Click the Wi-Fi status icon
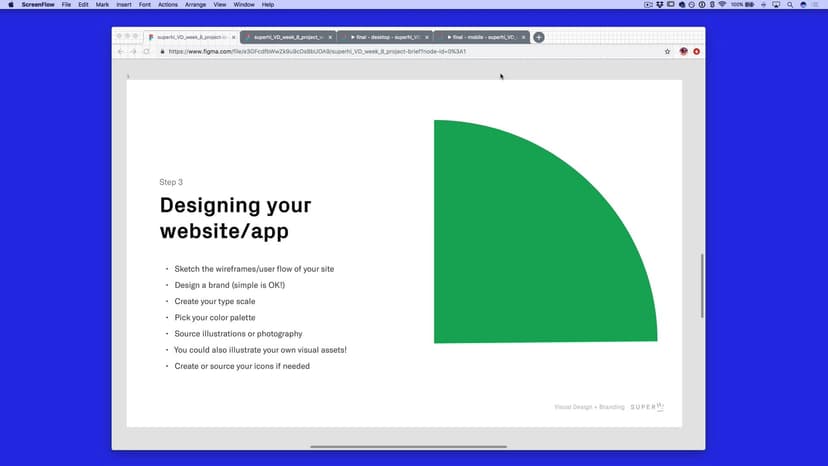Screen dimensions: 828x466 pos(721,5)
